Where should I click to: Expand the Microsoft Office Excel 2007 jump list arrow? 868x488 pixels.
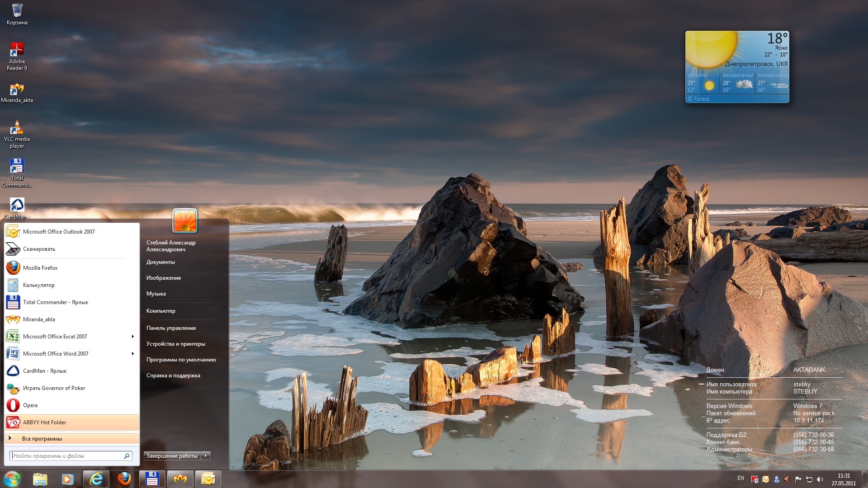click(132, 337)
